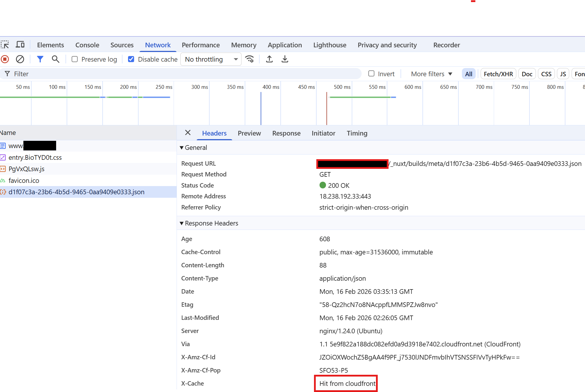Click the red load event timeline marker

click(x=327, y=109)
